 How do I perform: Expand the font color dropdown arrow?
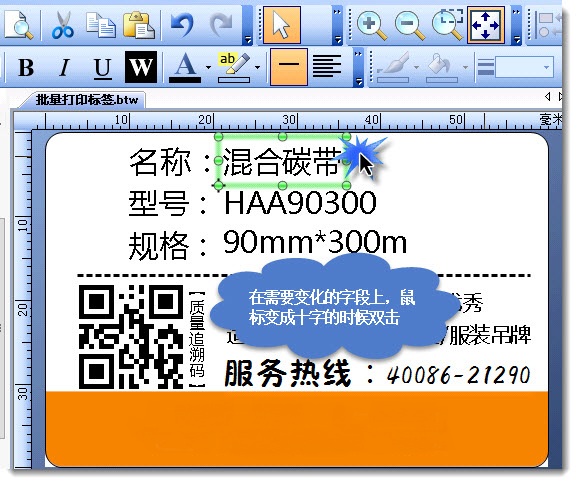coord(208,68)
